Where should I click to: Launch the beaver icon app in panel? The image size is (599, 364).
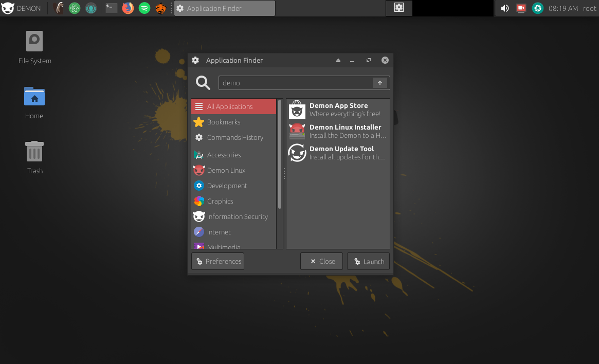[x=58, y=8]
